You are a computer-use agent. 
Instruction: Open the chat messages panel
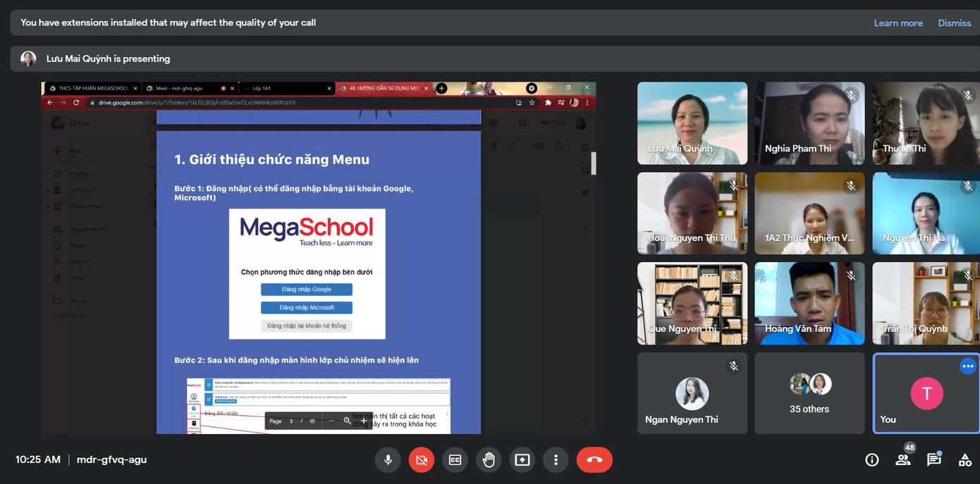[x=934, y=460]
